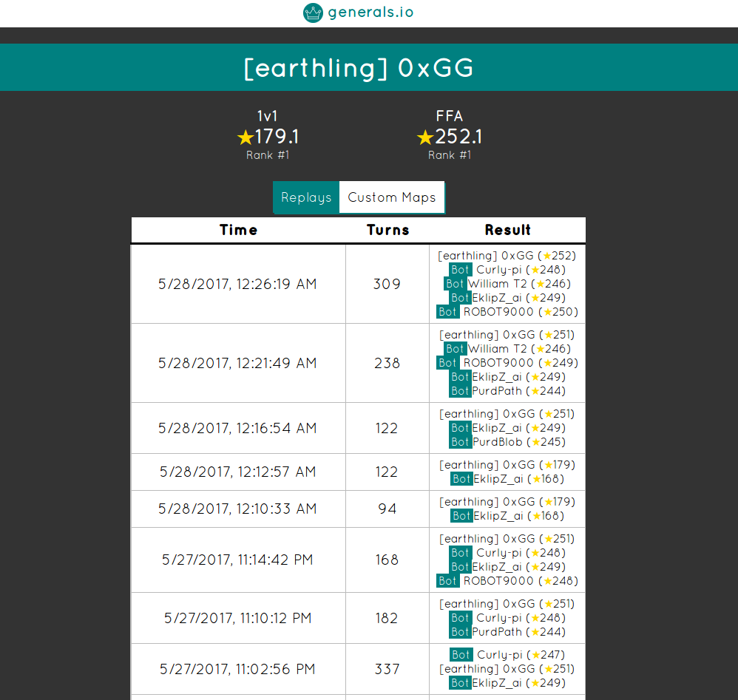Image resolution: width=738 pixels, height=700 pixels.
Task: Click the Bot badge next to PurdBlob
Action: coord(460,442)
